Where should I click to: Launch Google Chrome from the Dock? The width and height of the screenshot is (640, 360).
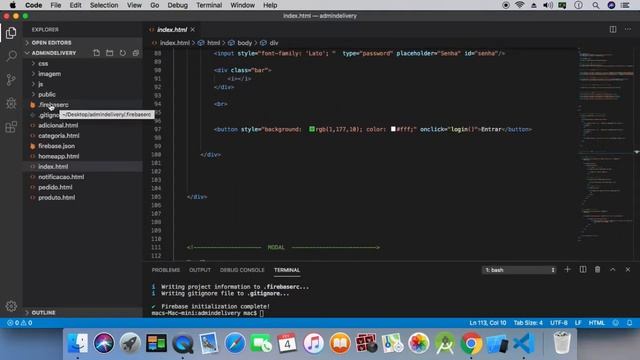(471, 343)
